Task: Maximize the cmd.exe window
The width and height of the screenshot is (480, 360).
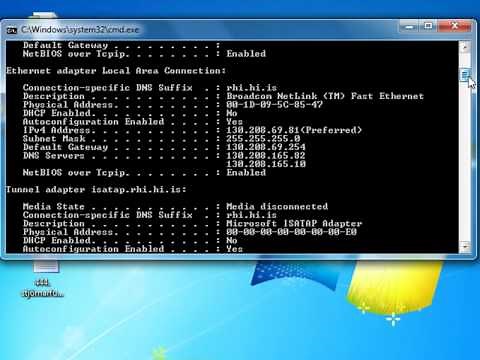Action: pyautogui.click(x=428, y=26)
